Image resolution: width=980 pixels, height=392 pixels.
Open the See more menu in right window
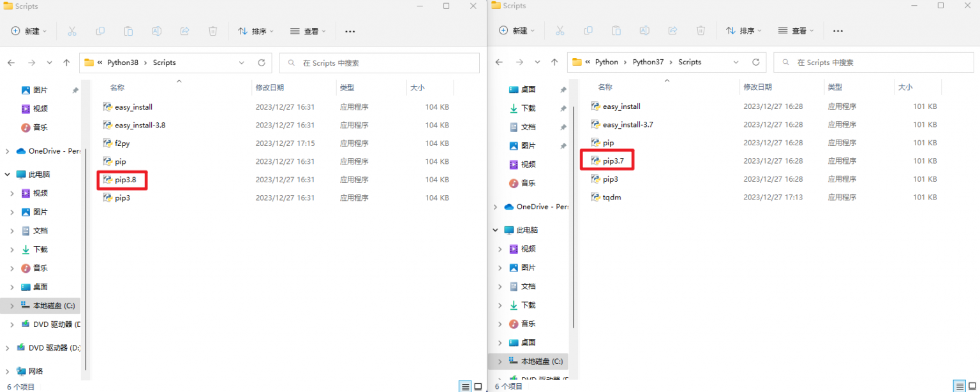(837, 31)
